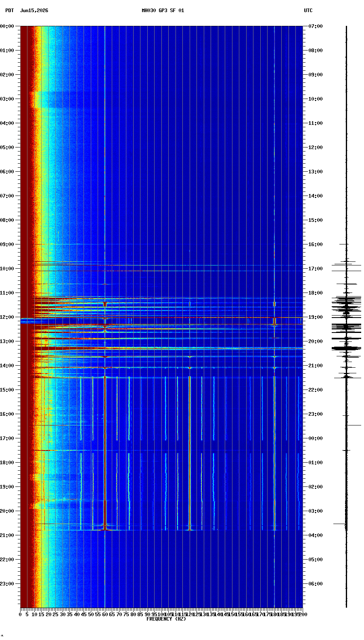Select the 03:00 label on PDT axis
This screenshot has height=640, width=364.
tap(7, 99)
